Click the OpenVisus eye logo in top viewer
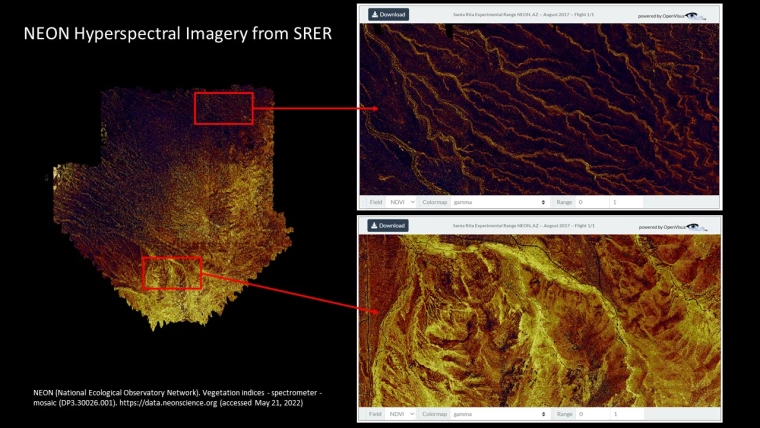The width and height of the screenshot is (760, 428). click(x=693, y=16)
